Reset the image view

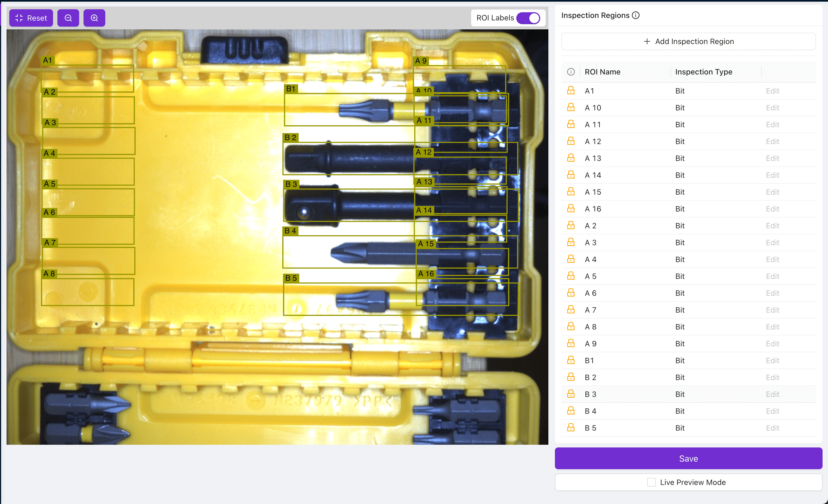pyautogui.click(x=31, y=18)
